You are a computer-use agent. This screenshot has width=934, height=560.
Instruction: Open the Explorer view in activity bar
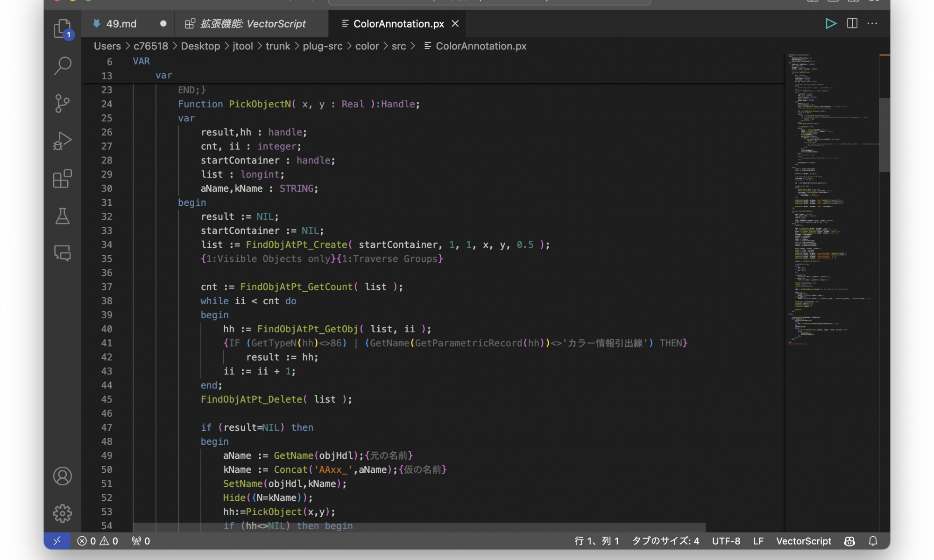click(x=62, y=29)
